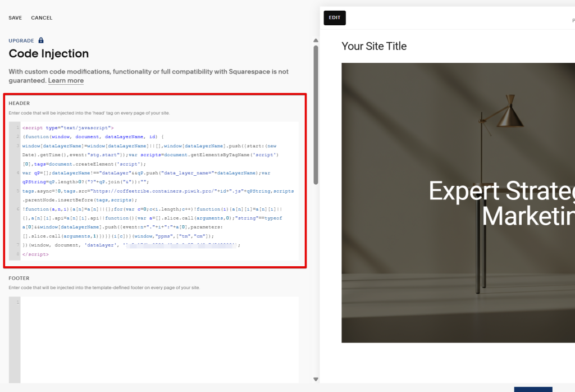Click the closing </script> line in header code
The width and height of the screenshot is (575, 392).
[35, 254]
